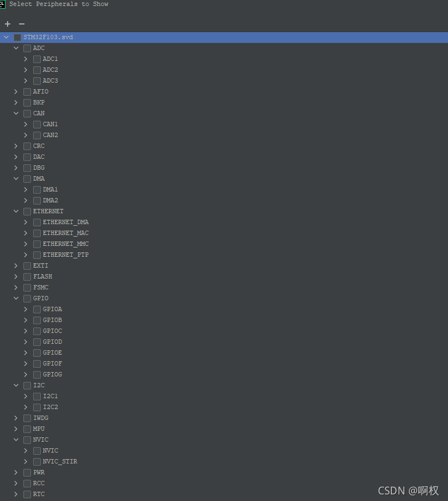Collapse the ADC group chevron
The width and height of the screenshot is (448, 501).
tap(16, 48)
